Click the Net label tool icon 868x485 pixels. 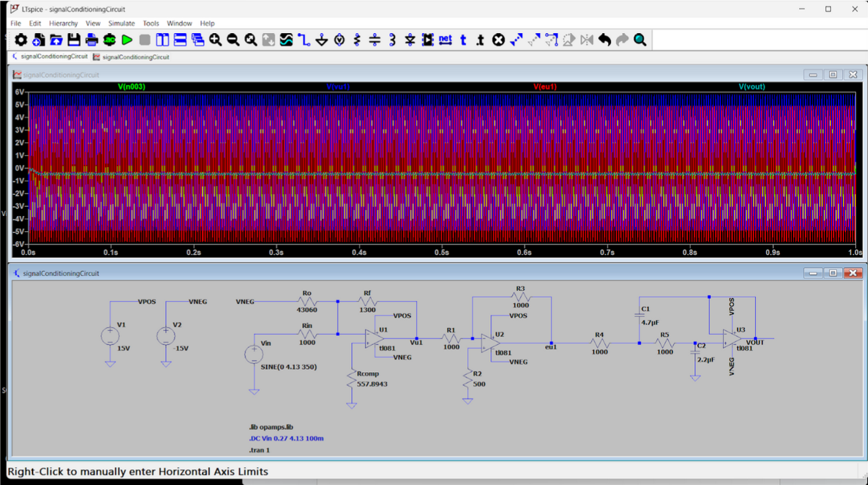point(445,40)
